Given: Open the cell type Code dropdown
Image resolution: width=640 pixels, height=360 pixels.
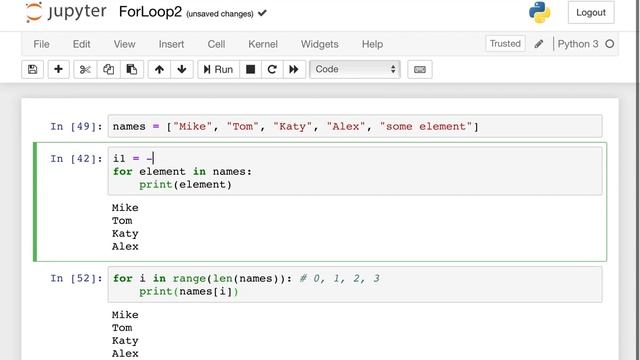Looking at the screenshot, I should point(355,69).
